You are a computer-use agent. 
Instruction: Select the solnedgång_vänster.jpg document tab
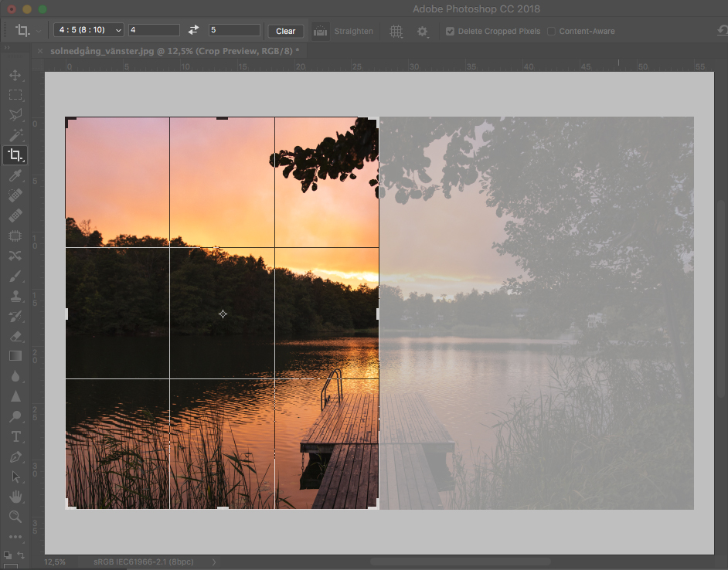(x=175, y=51)
